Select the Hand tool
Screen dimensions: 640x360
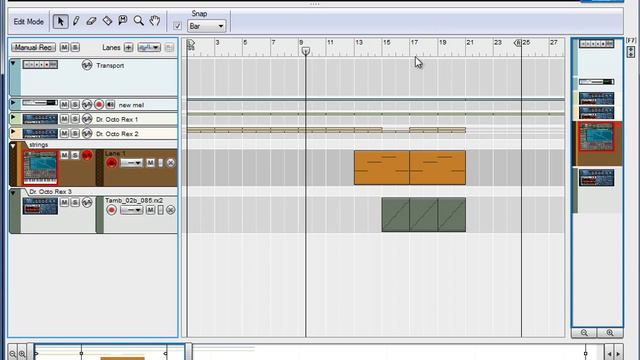click(x=155, y=21)
